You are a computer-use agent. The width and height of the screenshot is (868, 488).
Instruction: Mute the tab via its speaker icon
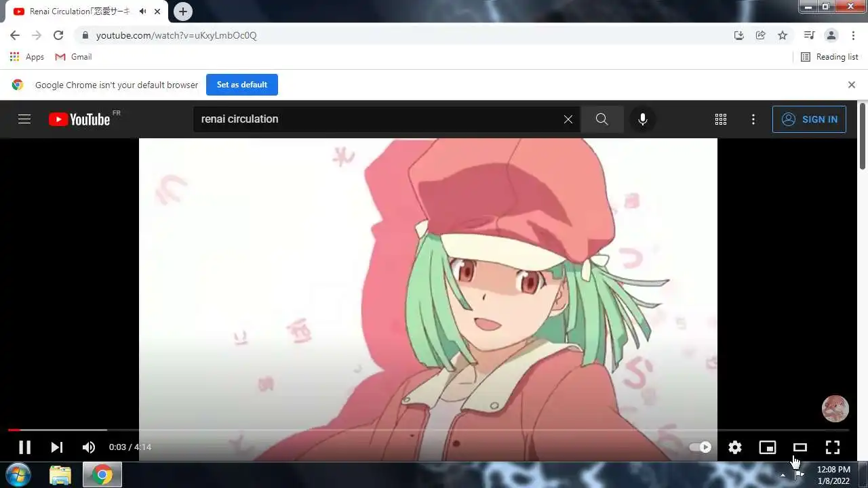click(142, 12)
